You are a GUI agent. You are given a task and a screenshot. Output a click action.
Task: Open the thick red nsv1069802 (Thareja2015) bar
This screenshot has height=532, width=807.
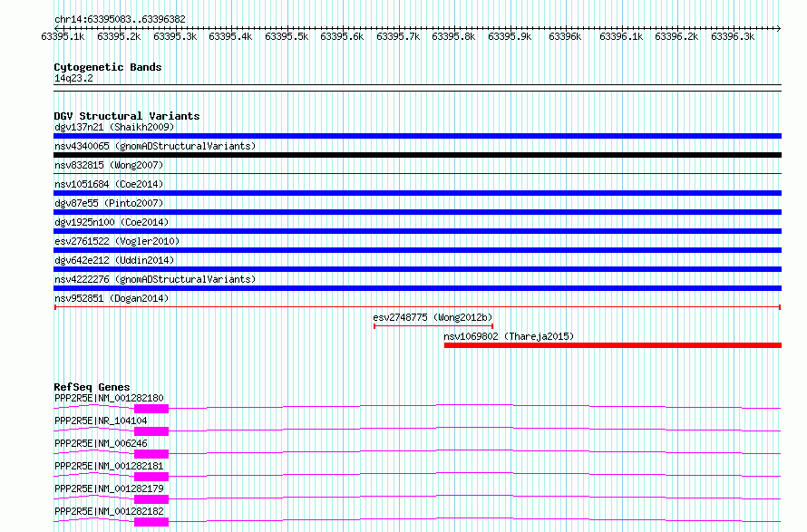point(613,345)
